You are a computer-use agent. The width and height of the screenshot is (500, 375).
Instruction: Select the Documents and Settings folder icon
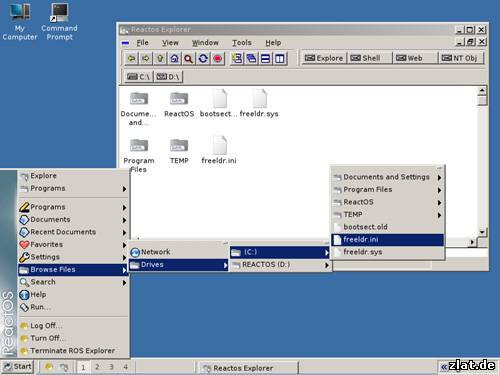coord(139,108)
